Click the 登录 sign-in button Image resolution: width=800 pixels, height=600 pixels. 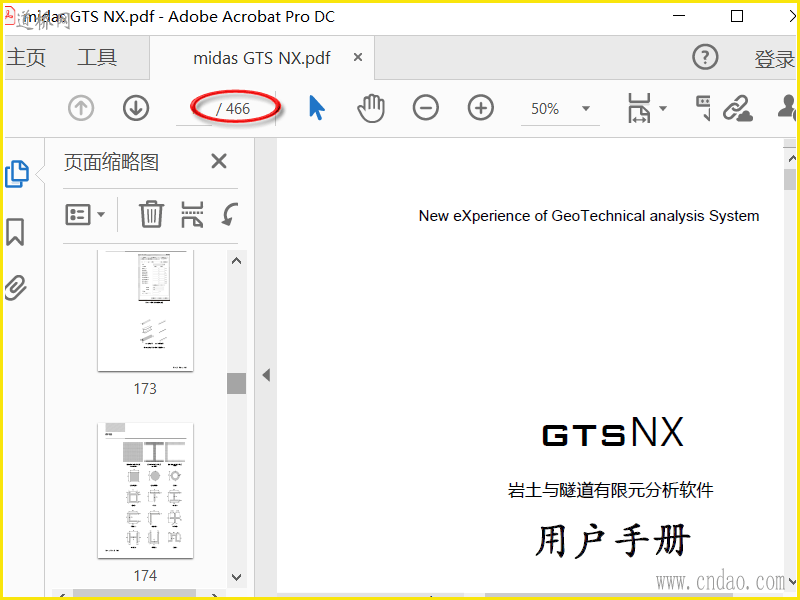click(774, 59)
